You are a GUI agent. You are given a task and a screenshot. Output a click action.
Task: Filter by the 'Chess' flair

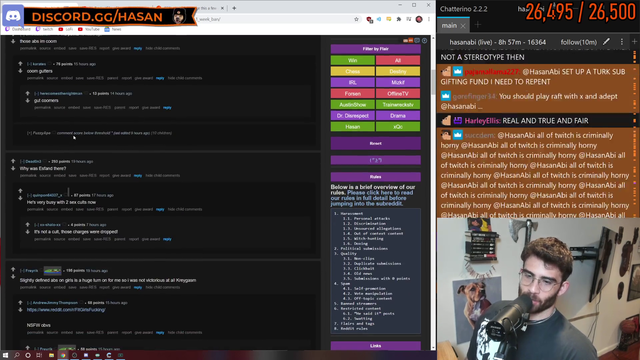click(x=353, y=71)
